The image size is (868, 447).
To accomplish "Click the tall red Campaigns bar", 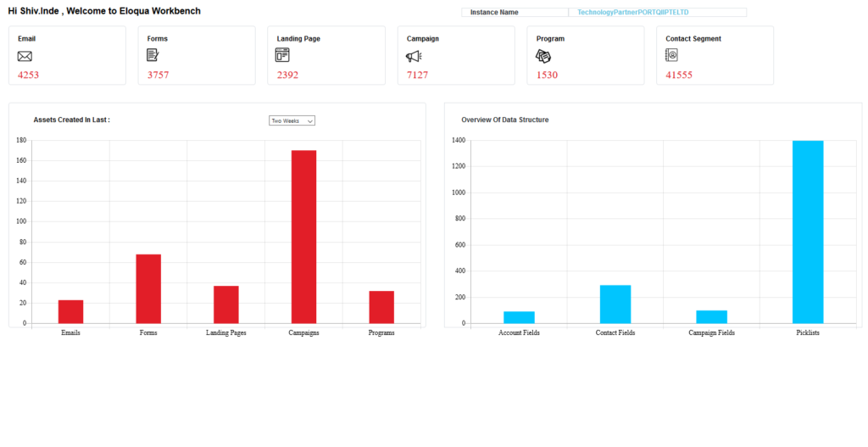I will [x=304, y=237].
